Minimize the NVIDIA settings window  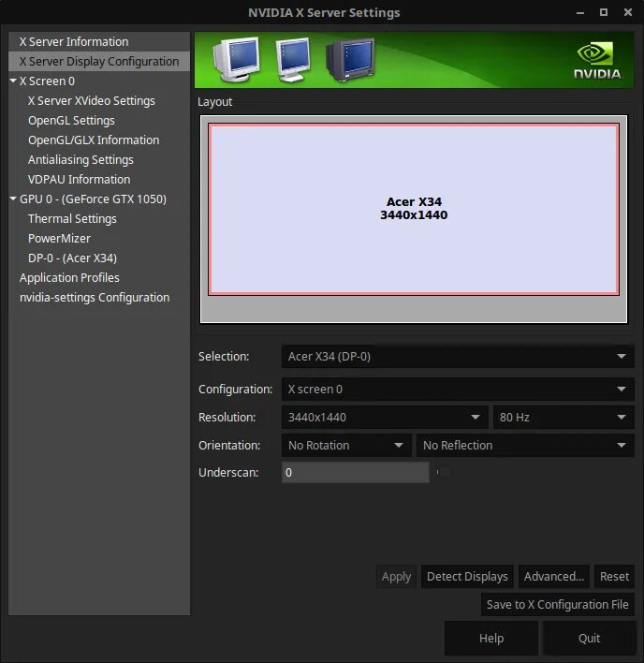(x=580, y=13)
